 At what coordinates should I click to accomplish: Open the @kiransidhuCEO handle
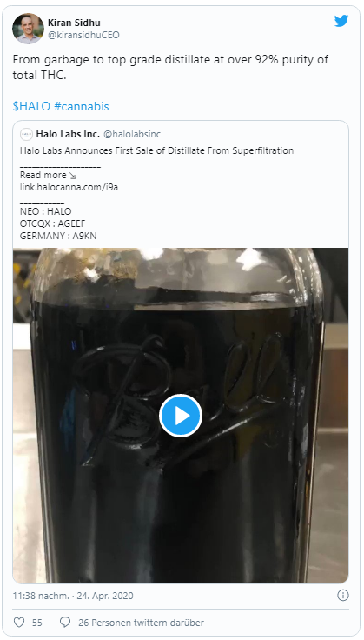(x=83, y=35)
